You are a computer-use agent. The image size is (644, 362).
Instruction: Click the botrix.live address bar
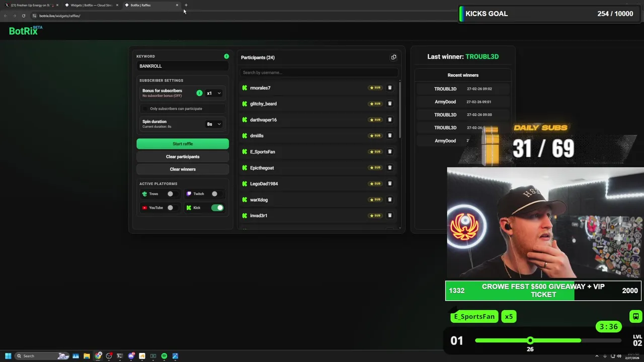coord(242,16)
